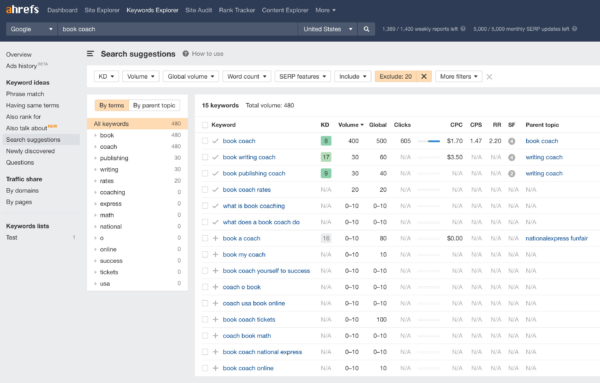Remove the Exclude: 20 filter via its X

click(x=424, y=77)
